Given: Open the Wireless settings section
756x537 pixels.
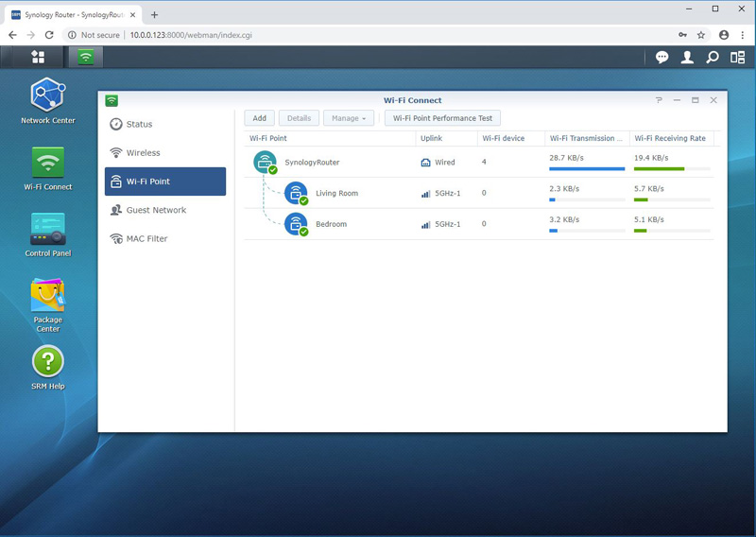Looking at the screenshot, I should click(143, 152).
